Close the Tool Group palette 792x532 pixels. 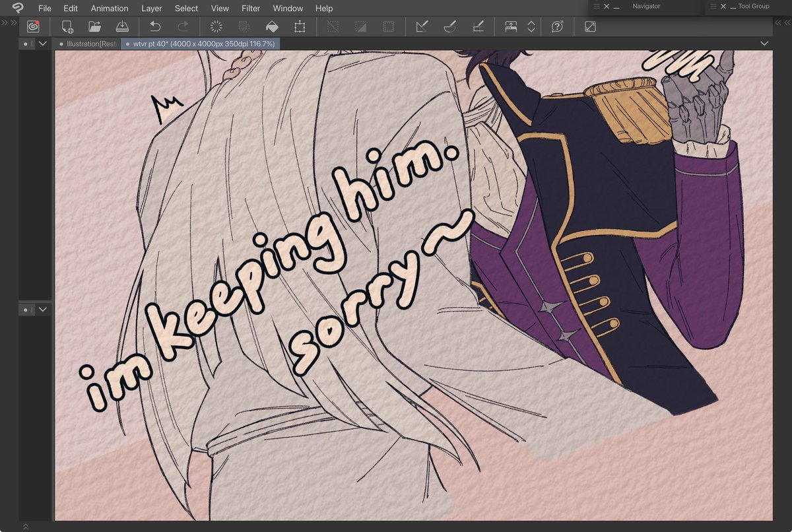click(723, 6)
